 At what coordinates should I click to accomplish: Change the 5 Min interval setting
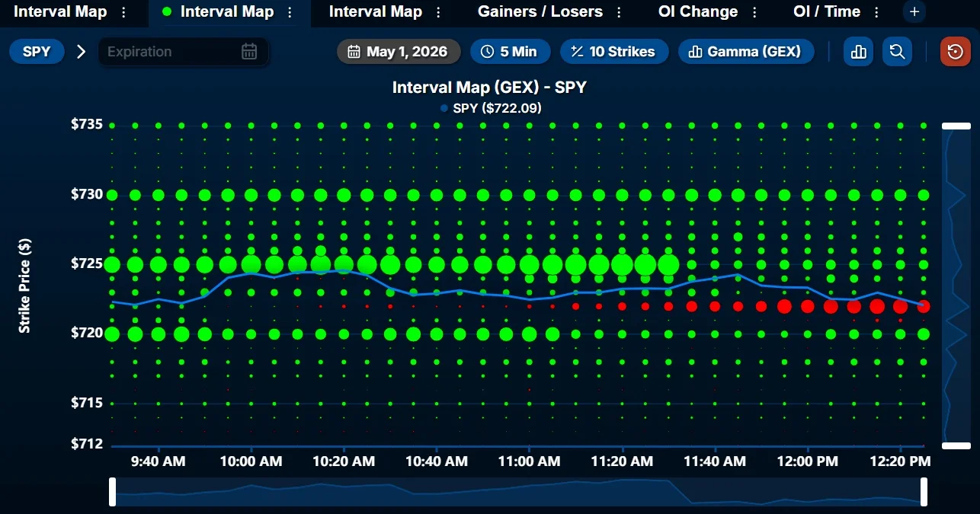(x=508, y=52)
